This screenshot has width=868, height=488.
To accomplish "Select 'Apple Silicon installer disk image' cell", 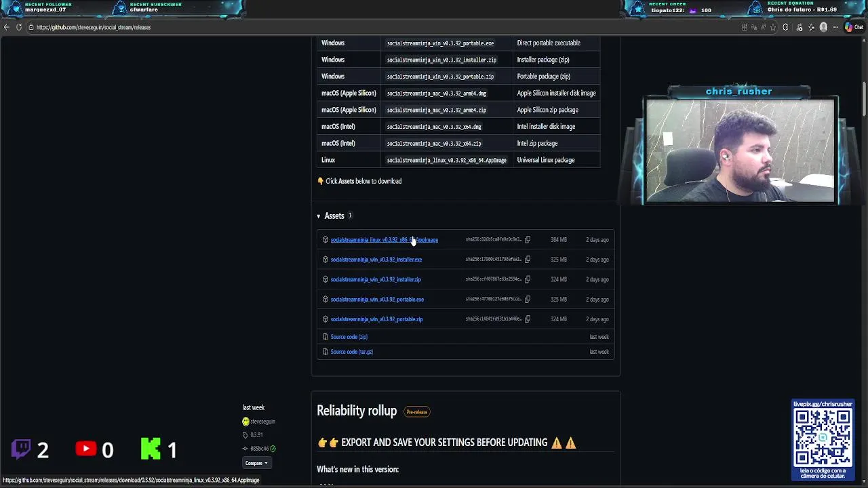I will point(556,93).
